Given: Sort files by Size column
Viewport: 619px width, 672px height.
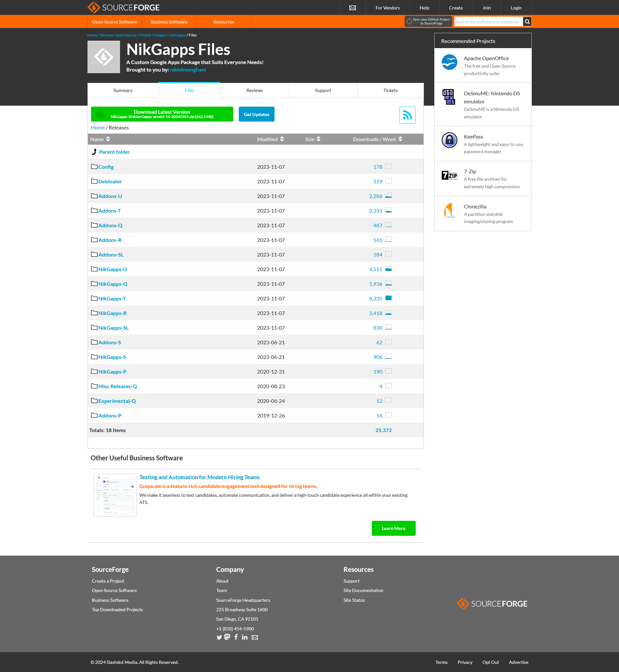Looking at the screenshot, I should pyautogui.click(x=313, y=139).
